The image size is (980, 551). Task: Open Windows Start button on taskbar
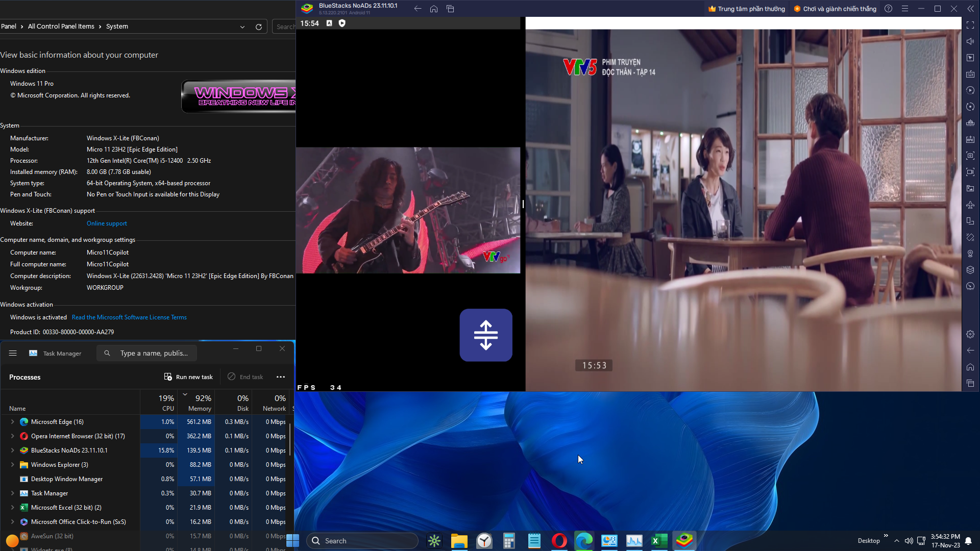tap(293, 541)
